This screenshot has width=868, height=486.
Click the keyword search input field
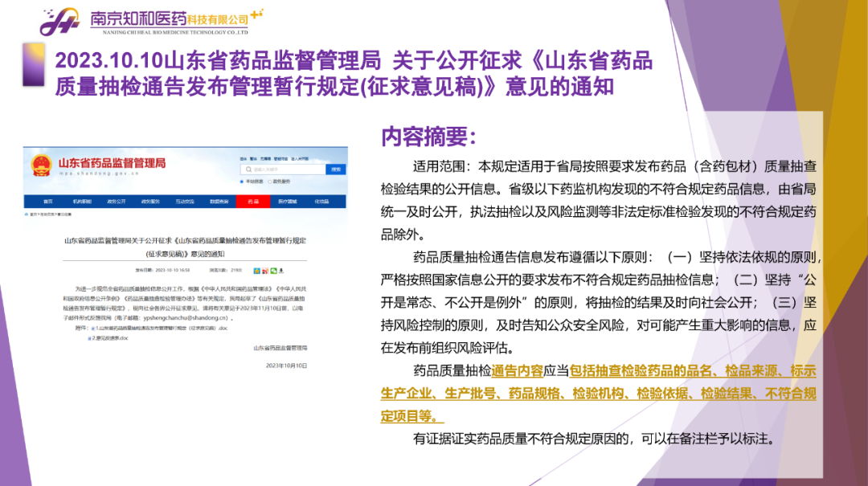click(281, 169)
